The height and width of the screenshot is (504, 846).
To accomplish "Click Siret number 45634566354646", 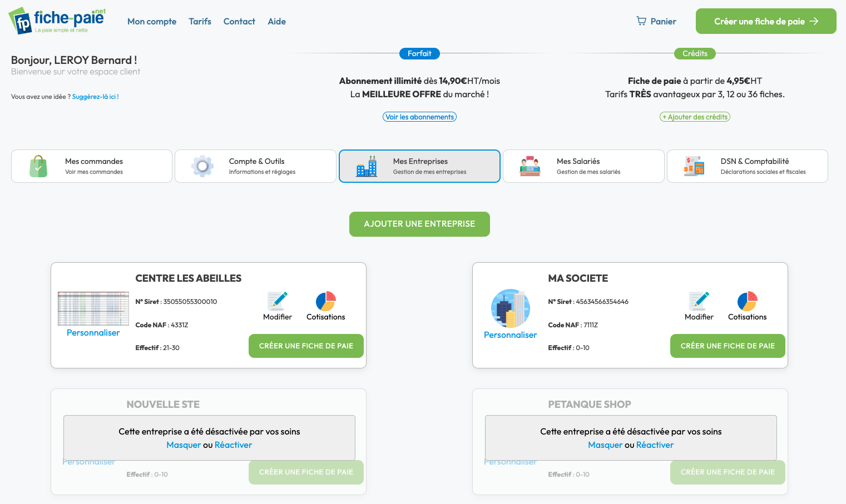I will pos(602,302).
